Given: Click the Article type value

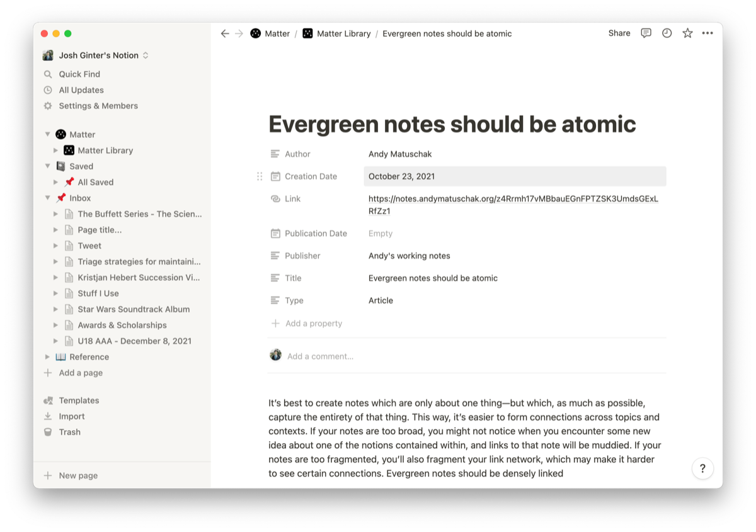Looking at the screenshot, I should click(381, 300).
